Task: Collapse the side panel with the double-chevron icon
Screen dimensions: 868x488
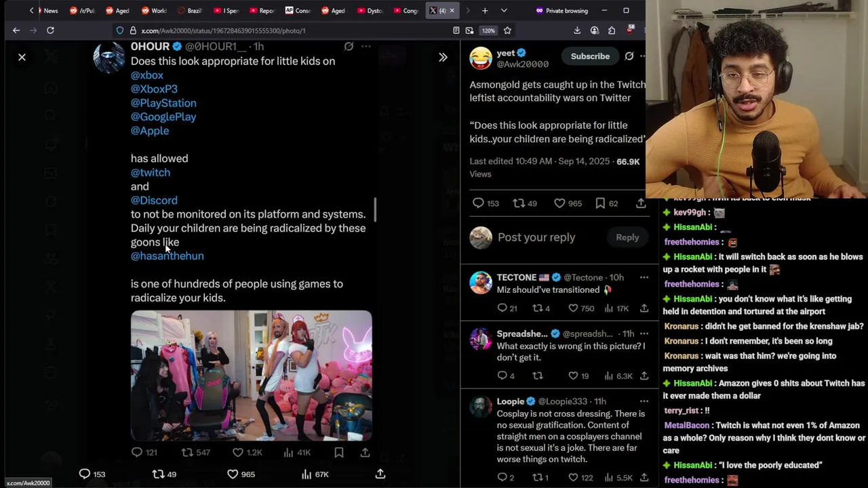Action: coord(443,58)
